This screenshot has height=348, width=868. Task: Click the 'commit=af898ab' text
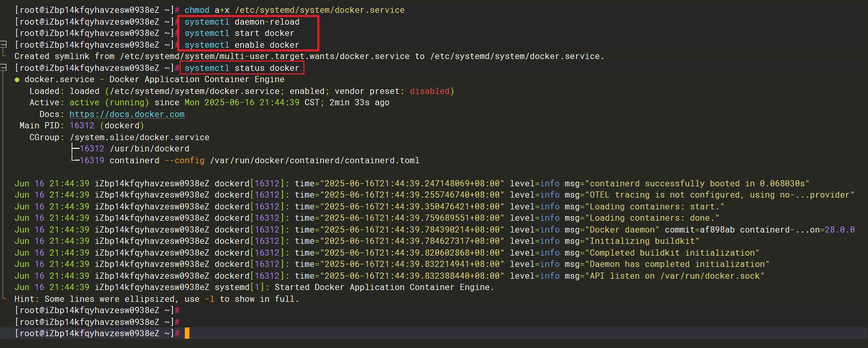(x=700, y=229)
